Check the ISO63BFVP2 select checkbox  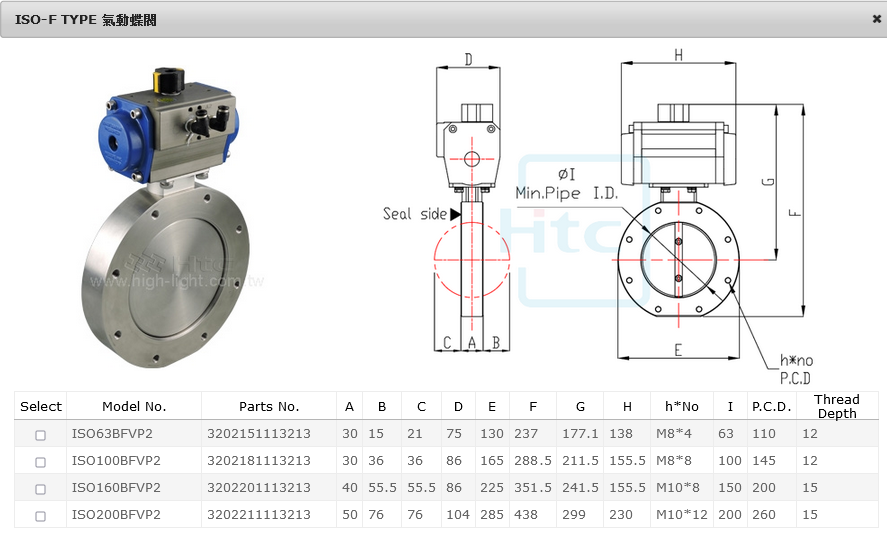(41, 435)
